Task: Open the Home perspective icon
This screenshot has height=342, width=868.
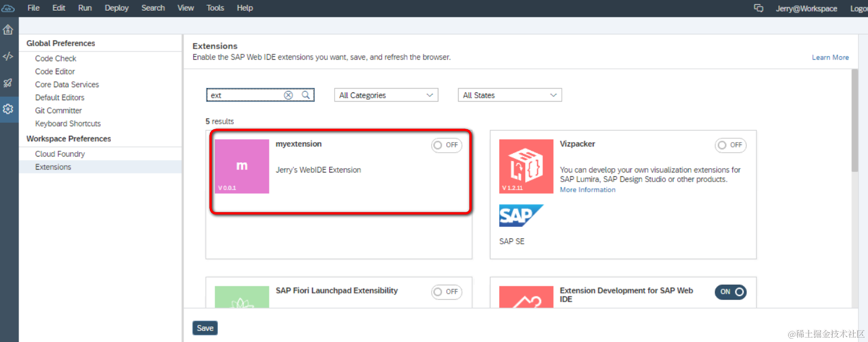Action: (8, 30)
